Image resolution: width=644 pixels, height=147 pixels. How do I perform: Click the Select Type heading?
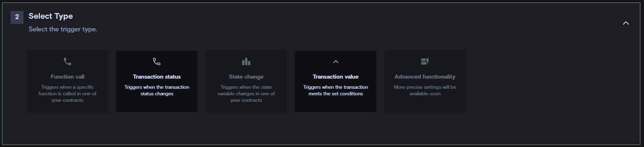point(51,16)
